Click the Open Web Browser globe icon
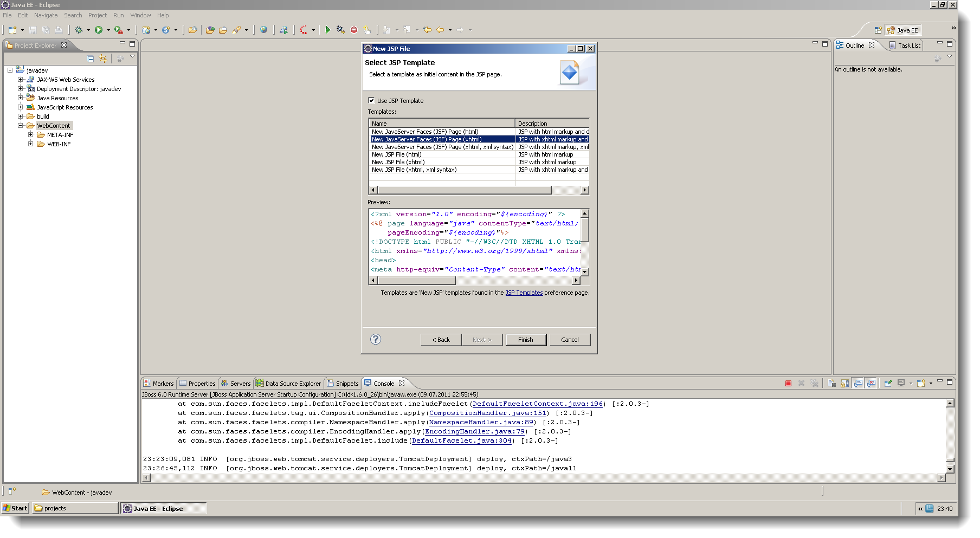Viewport: 980px width, 538px height. pyautogui.click(x=263, y=30)
